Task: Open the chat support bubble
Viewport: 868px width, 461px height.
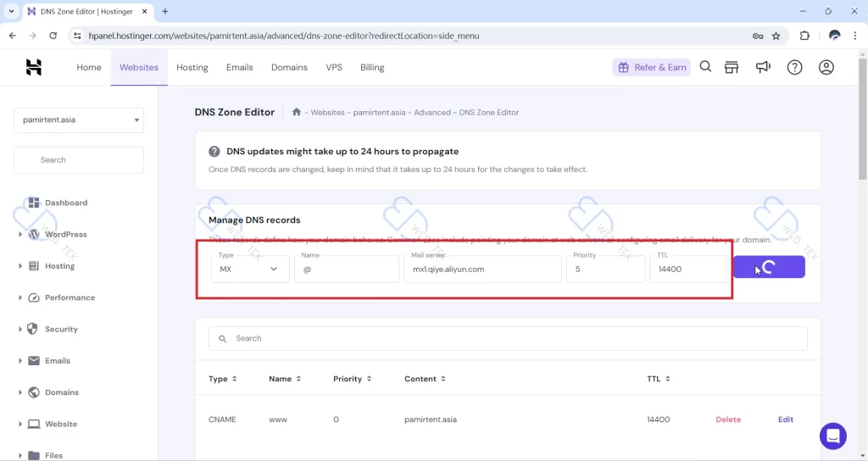Action: click(833, 436)
